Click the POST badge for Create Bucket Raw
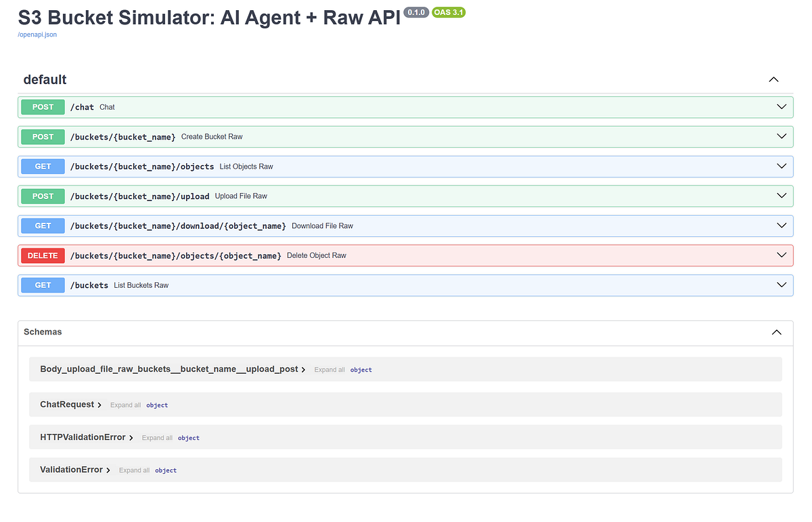This screenshot has width=812, height=522. pyautogui.click(x=42, y=137)
